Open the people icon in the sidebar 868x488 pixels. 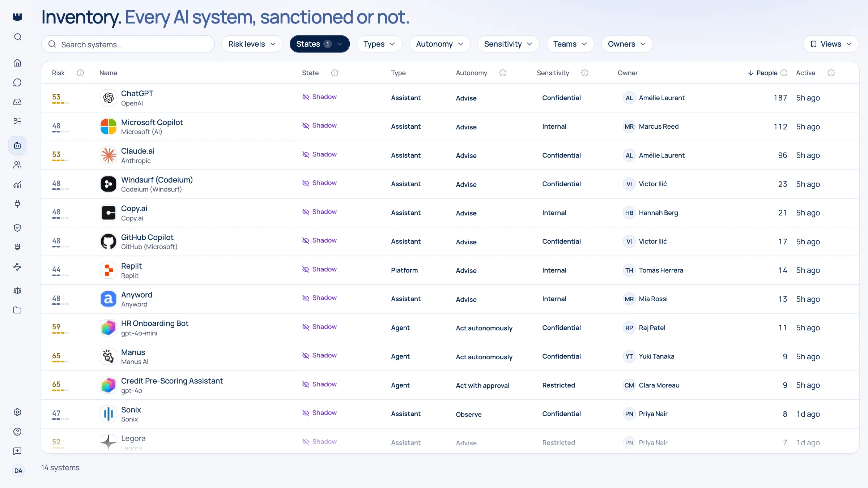coord(17,165)
